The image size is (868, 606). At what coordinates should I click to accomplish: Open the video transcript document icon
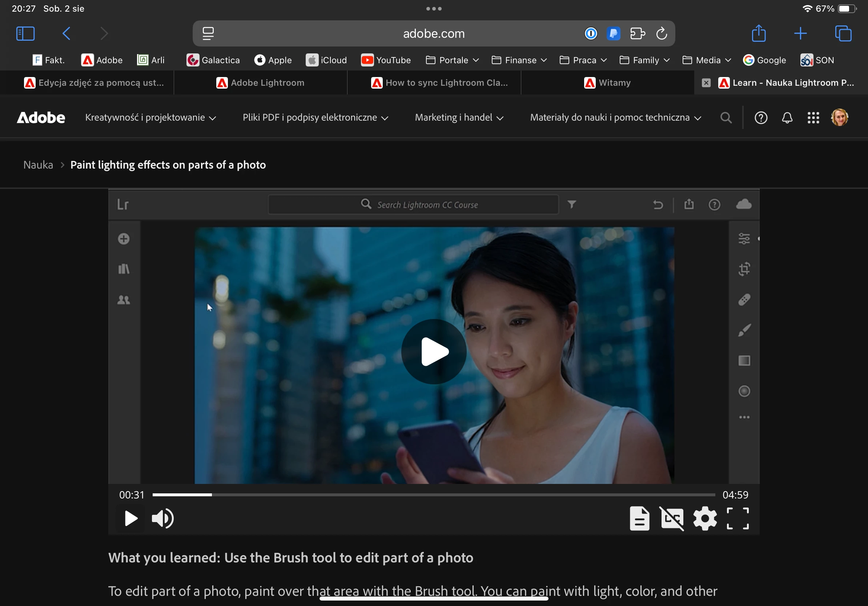(639, 518)
